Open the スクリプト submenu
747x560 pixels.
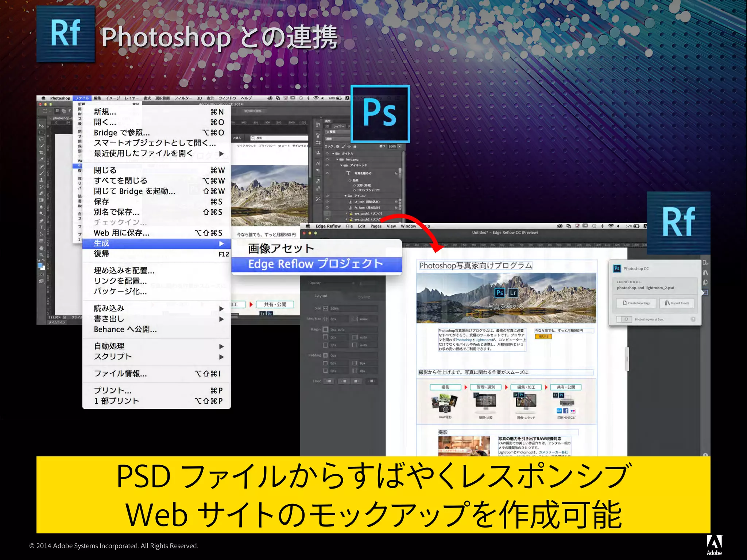(x=156, y=357)
